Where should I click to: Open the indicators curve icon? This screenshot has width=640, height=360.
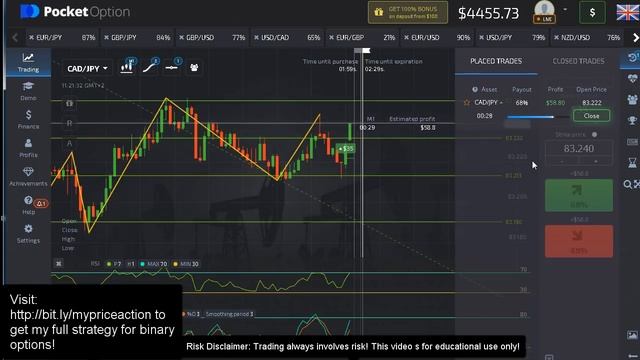[150, 67]
